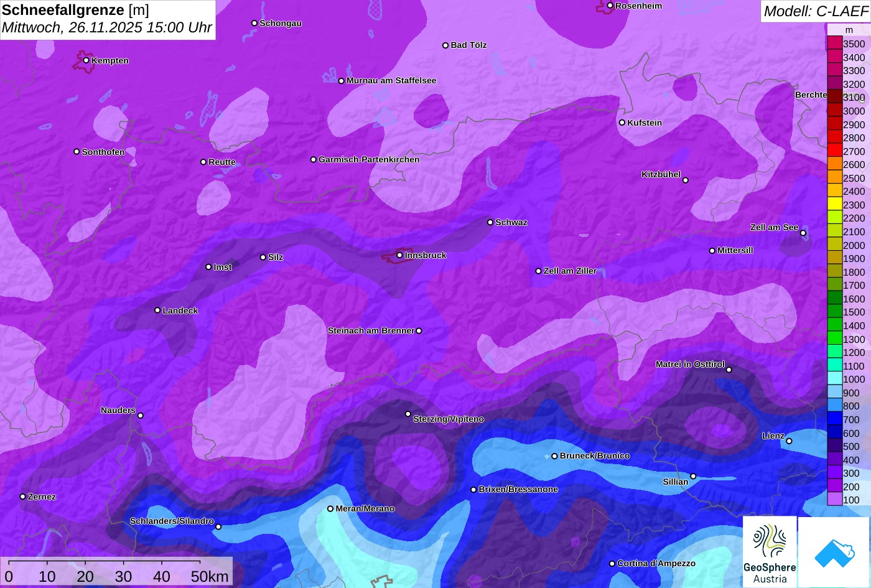This screenshot has height=588, width=871.
Task: Pick the green 1500 m legend swatch
Action: 834,312
